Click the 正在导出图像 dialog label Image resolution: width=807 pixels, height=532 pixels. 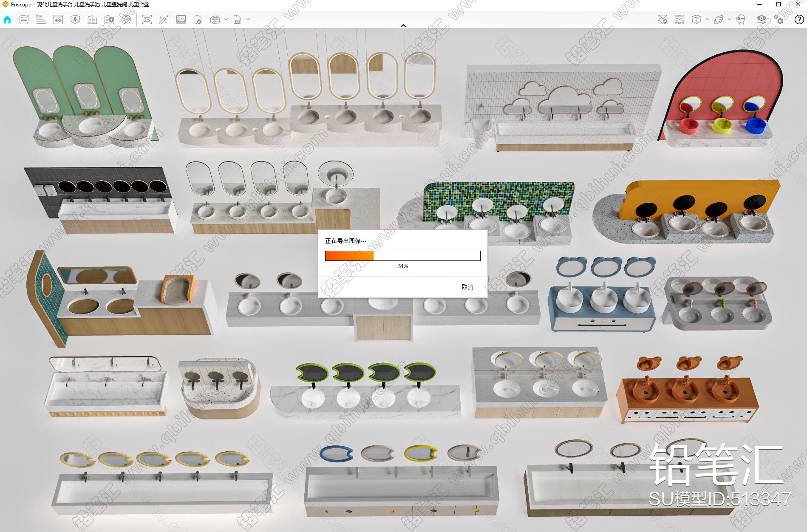pyautogui.click(x=345, y=241)
